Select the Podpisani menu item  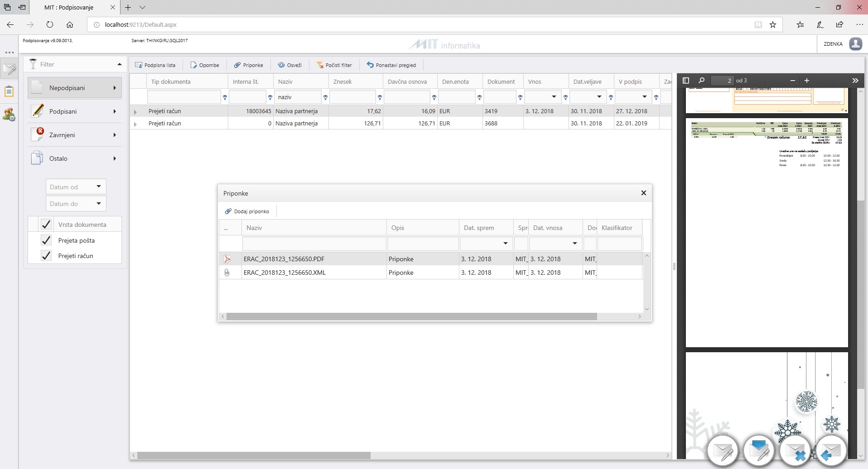[x=75, y=111]
